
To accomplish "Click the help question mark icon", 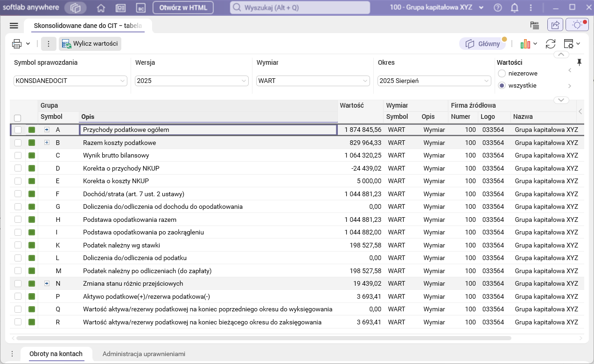I will point(498,8).
